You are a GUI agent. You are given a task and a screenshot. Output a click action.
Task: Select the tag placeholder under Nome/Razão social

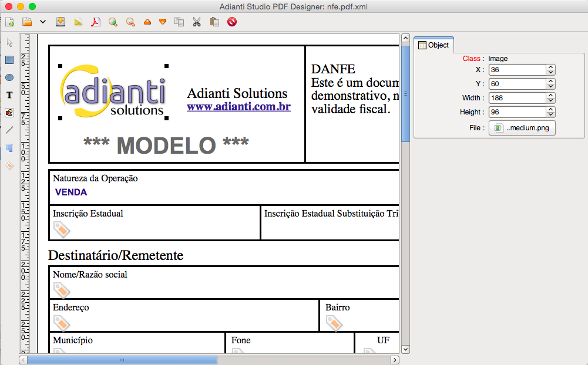62,290
